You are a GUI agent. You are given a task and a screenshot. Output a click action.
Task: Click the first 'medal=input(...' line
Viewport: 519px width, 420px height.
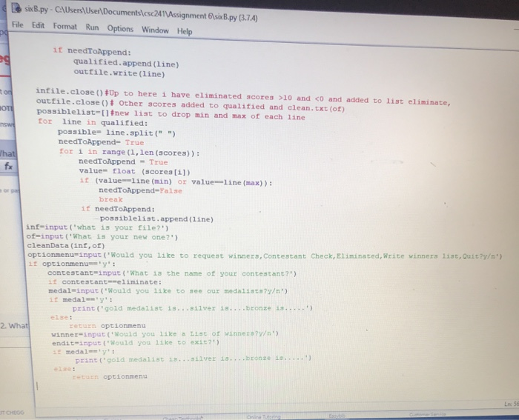168,291
